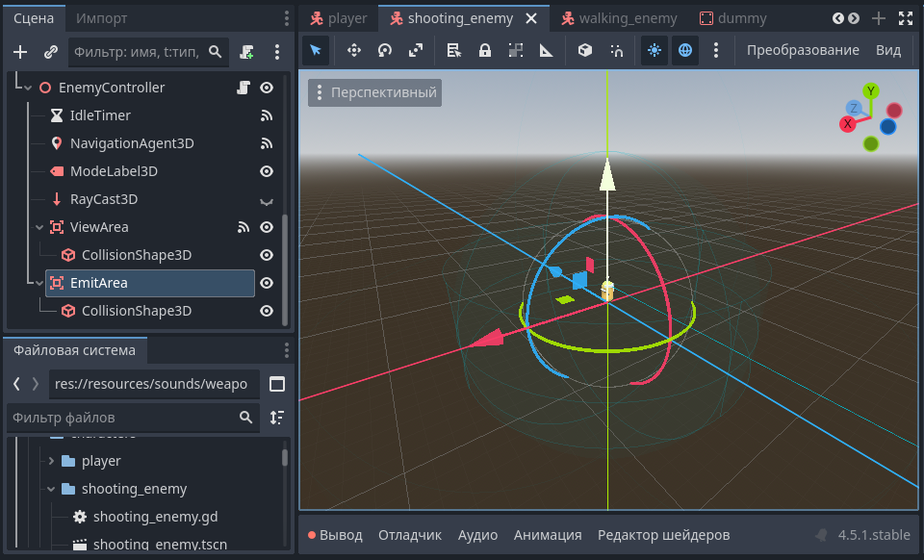Open the Импорт tab
Image resolution: width=924 pixels, height=560 pixels.
(101, 18)
